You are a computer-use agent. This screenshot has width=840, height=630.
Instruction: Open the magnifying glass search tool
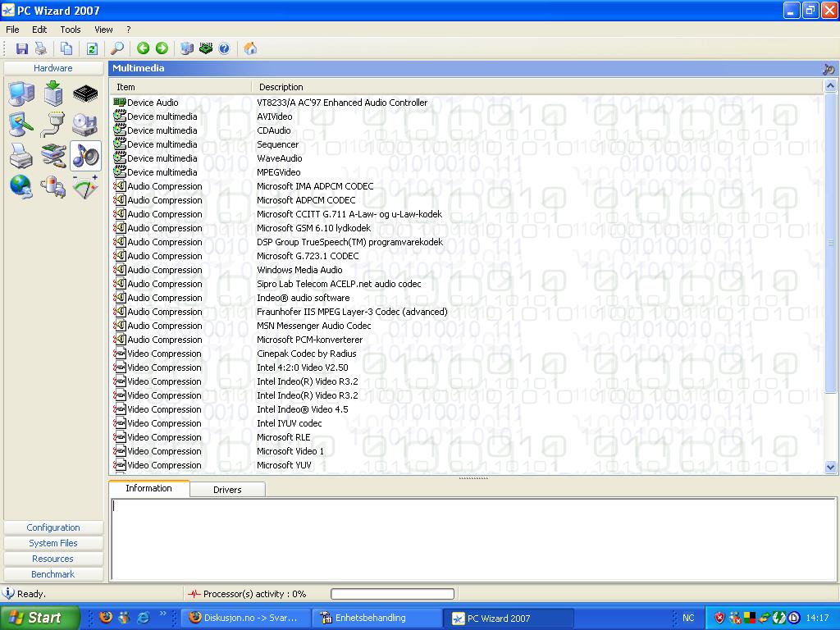pos(116,48)
